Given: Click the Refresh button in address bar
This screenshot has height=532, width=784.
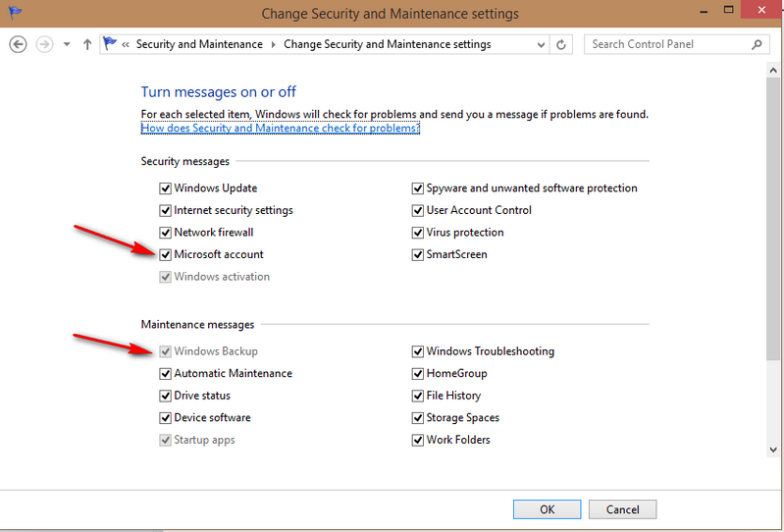Looking at the screenshot, I should tap(561, 44).
